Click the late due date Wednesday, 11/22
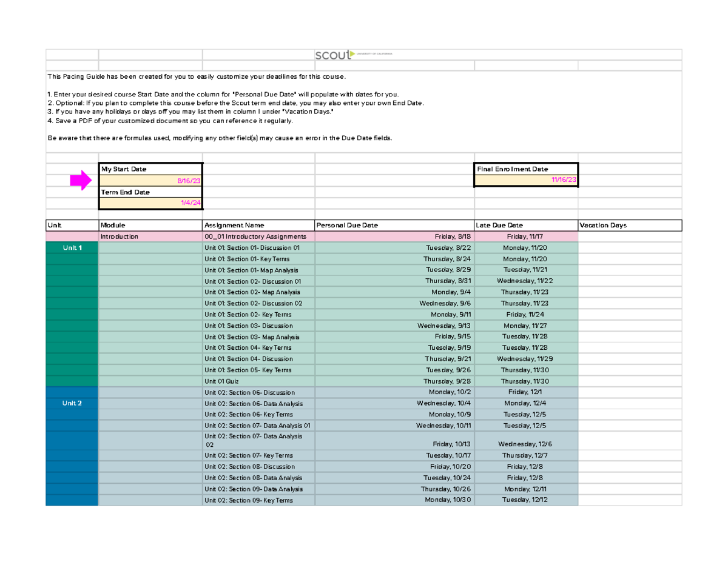Viewport: 728px width, 562px height. (x=525, y=281)
